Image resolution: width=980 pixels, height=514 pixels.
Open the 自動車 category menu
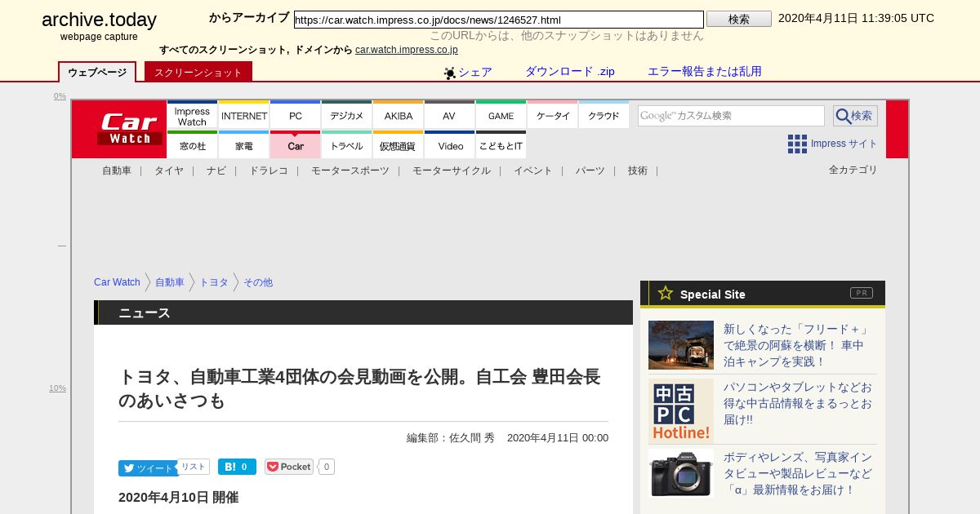click(x=117, y=171)
